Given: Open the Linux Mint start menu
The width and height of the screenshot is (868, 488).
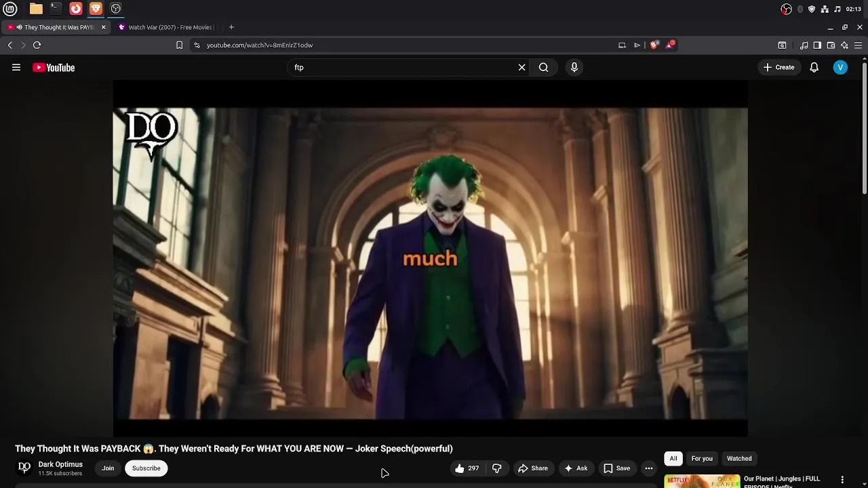Looking at the screenshot, I should (x=10, y=9).
